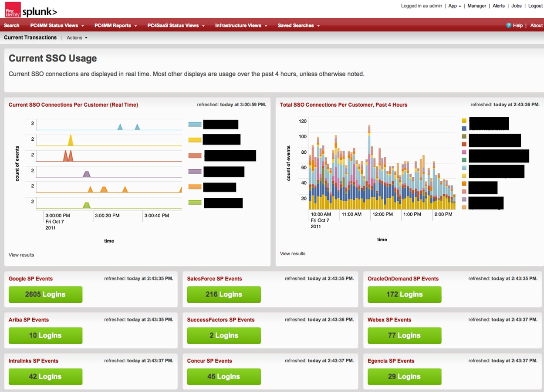The width and height of the screenshot is (544, 392).
Task: Click the OracleOnDemand 172 Logins button
Action: pyautogui.click(x=404, y=294)
